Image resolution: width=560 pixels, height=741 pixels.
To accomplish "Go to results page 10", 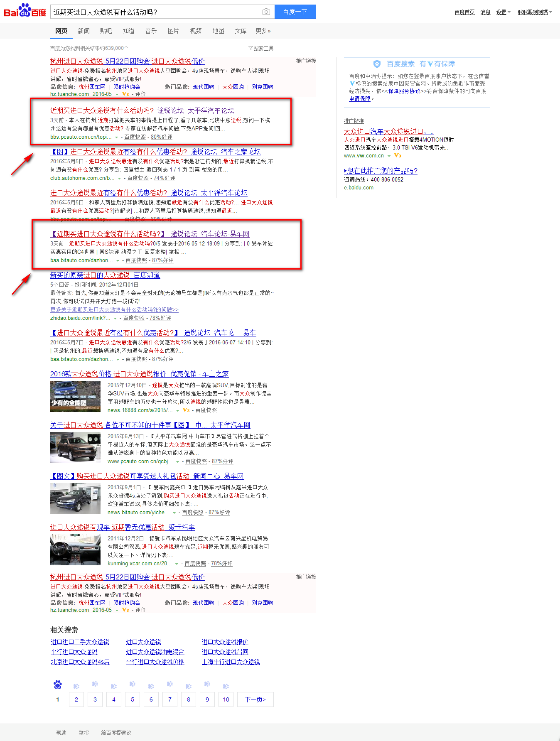I will pyautogui.click(x=226, y=699).
